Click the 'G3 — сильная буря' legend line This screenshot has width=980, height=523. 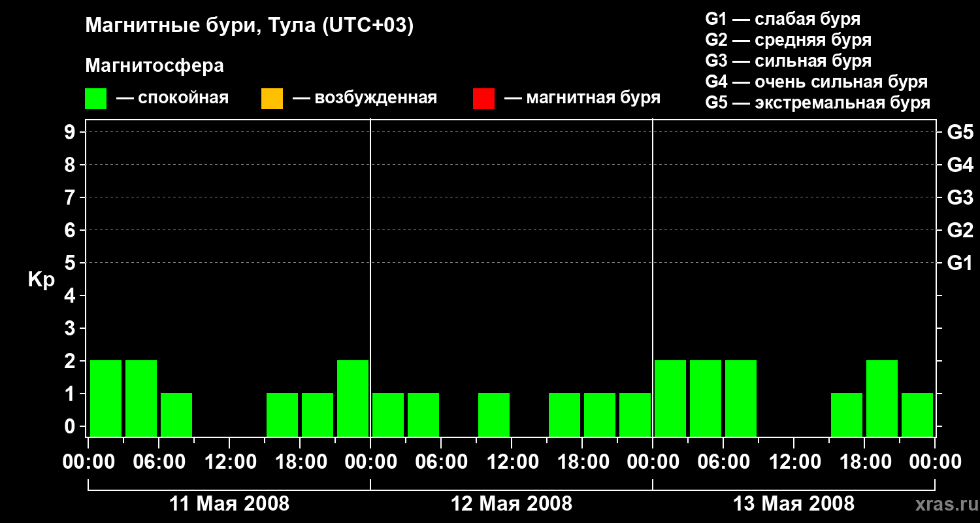point(788,61)
